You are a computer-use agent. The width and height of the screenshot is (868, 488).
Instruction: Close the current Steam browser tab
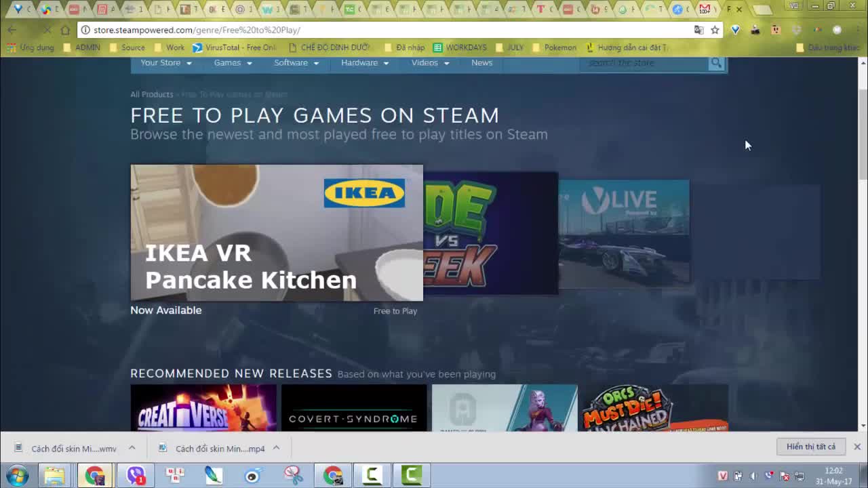click(x=739, y=9)
